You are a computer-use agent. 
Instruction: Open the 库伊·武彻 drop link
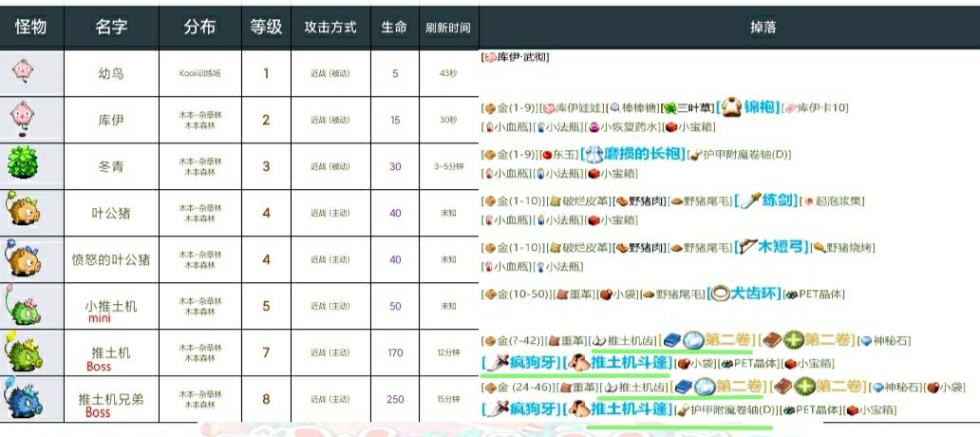click(517, 57)
